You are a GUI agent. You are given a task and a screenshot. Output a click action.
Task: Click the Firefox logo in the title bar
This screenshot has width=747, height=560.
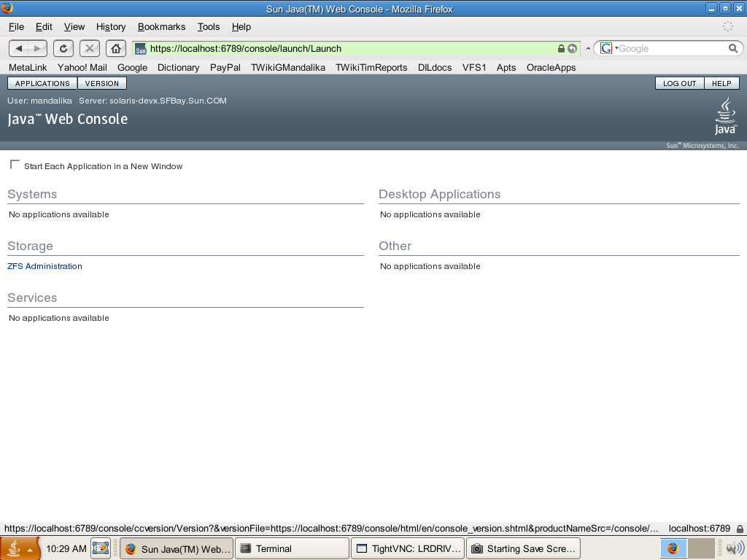7,8
